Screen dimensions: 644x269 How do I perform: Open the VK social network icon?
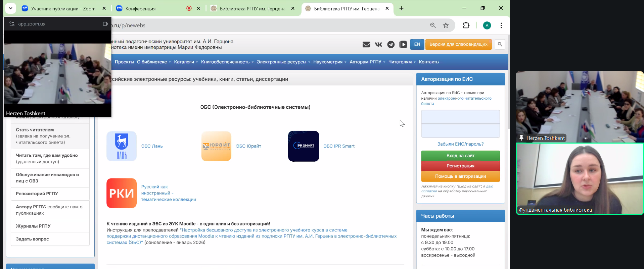coord(378,45)
